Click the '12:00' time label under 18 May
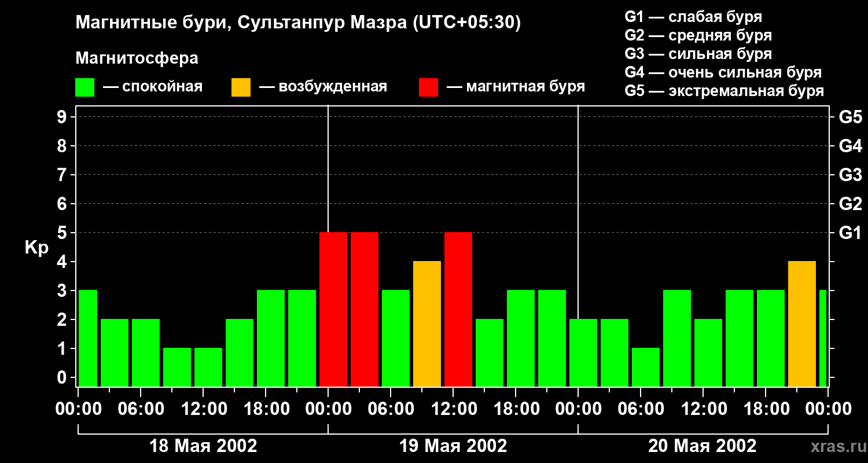The width and height of the screenshot is (868, 463). click(203, 409)
